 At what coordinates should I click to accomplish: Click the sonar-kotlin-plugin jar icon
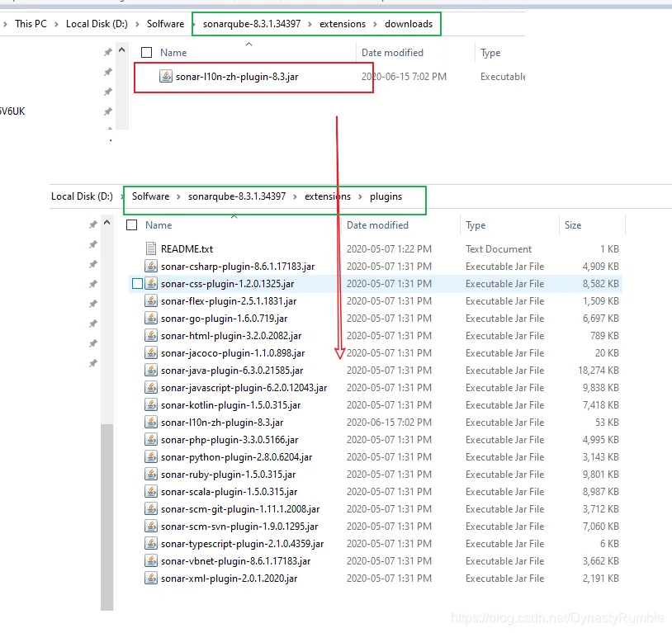pyautogui.click(x=151, y=405)
